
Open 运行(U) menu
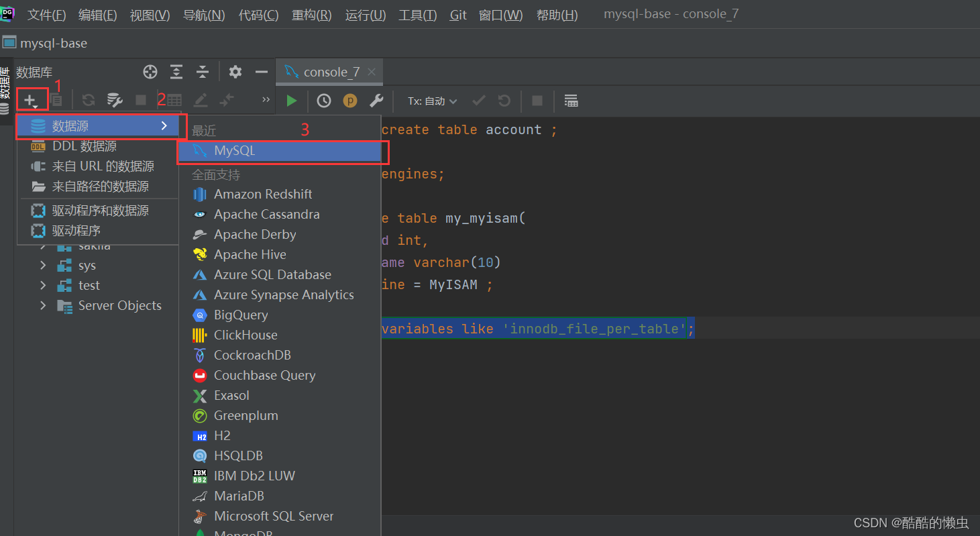pyautogui.click(x=366, y=15)
